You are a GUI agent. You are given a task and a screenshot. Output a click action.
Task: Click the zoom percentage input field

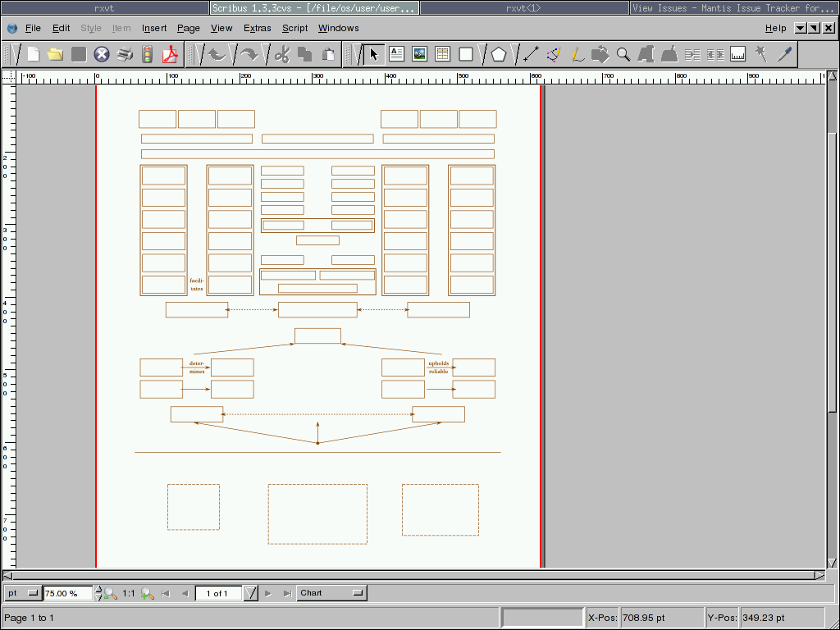coord(68,593)
